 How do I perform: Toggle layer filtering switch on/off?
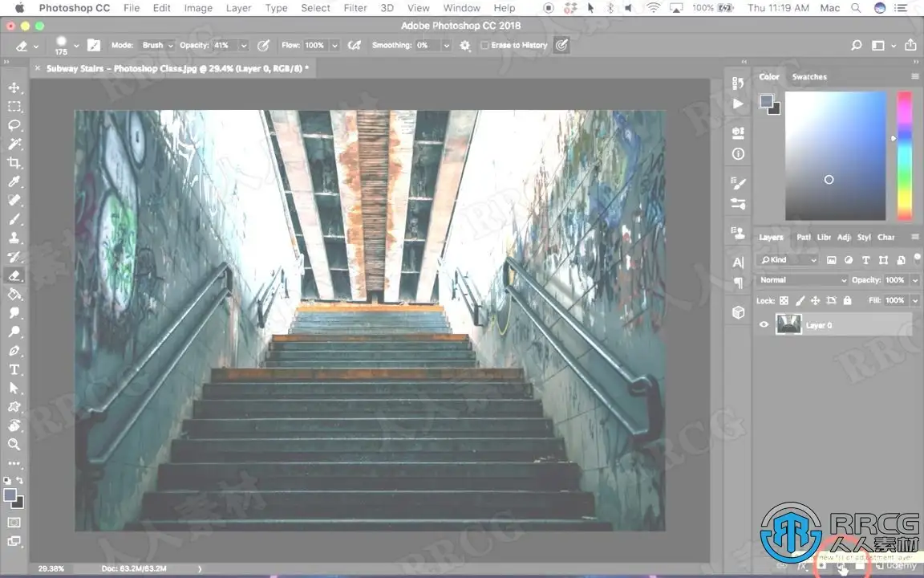pos(916,257)
